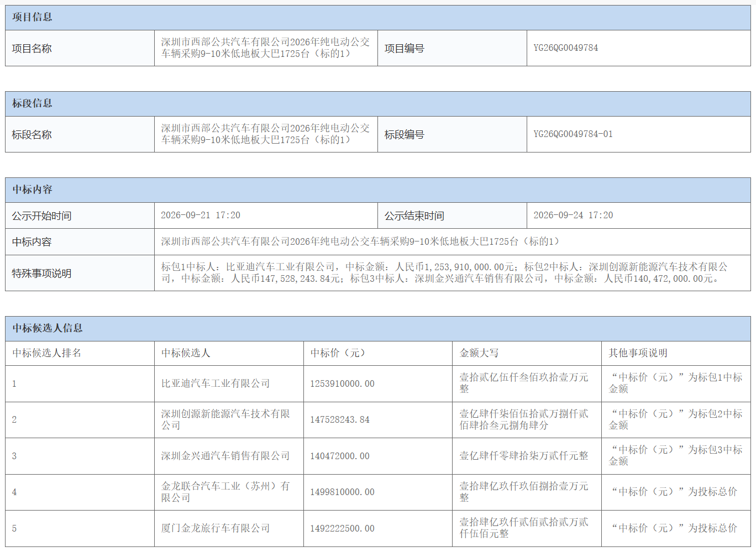
Task: Click amount 壹拾贰亿伍仟叁佰玖拾壹万元整
Action: (524, 383)
